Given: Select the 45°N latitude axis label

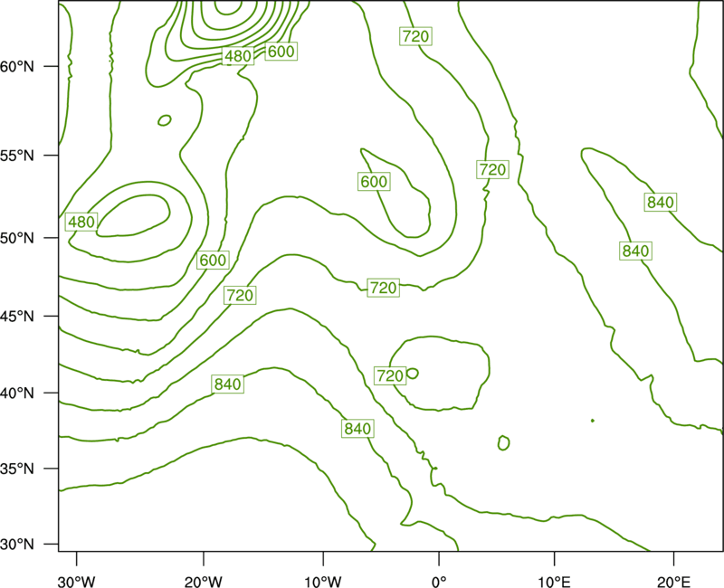Looking at the screenshot, I should [x=17, y=316].
